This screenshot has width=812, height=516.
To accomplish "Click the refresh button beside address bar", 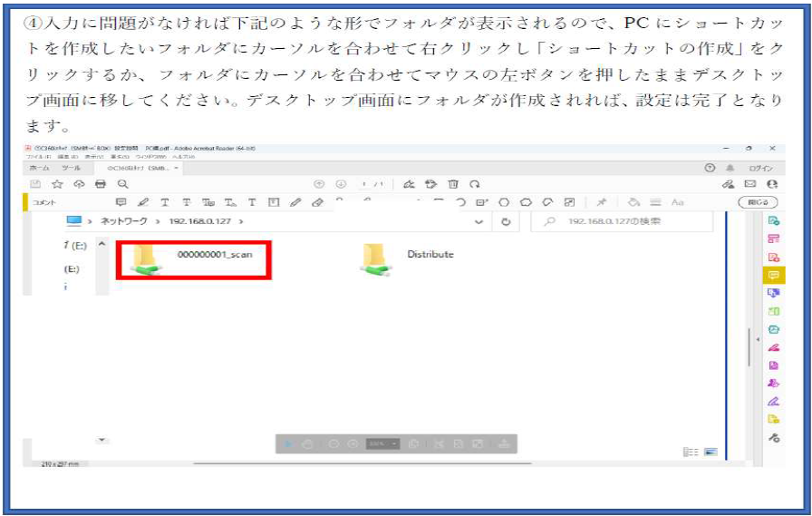I will click(506, 221).
